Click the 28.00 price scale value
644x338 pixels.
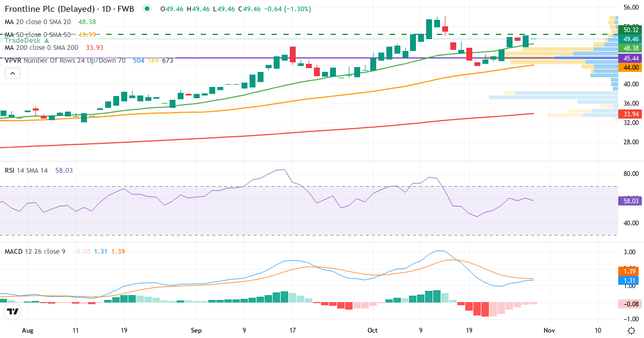pyautogui.click(x=631, y=142)
